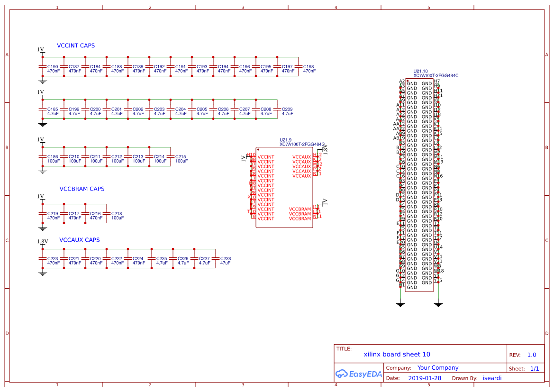Screen dimensions: 554x392
Task: Click the ground symbol below C185
Action: (x=43, y=124)
